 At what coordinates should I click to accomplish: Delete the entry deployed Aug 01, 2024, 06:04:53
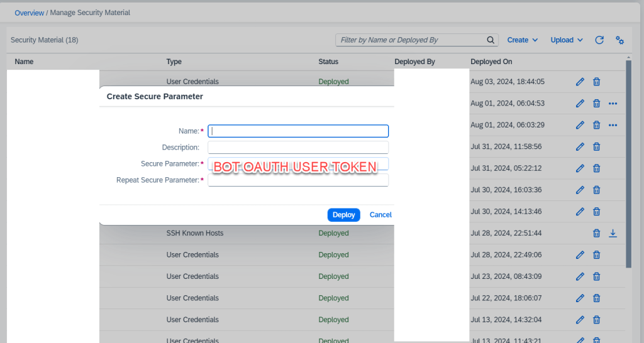coord(596,104)
